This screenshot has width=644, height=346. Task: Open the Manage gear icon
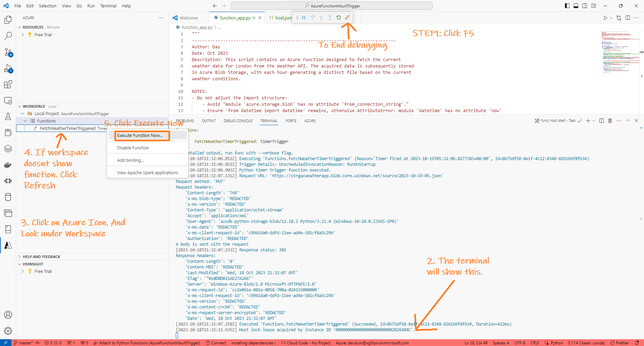[8, 331]
